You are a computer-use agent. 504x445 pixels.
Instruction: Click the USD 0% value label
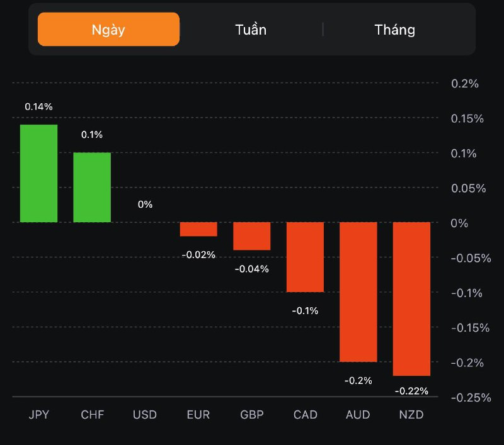(x=145, y=205)
